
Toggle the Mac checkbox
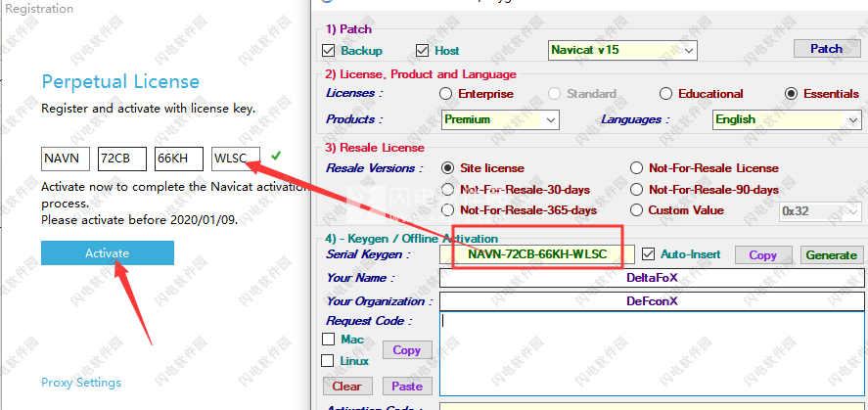(328, 339)
